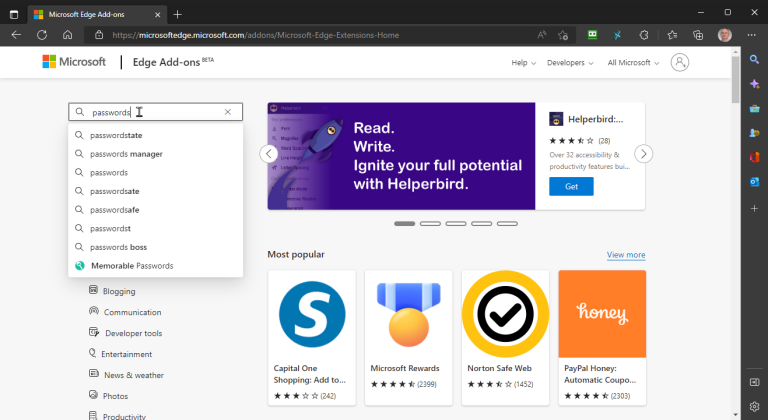Add this page to favorites
The image size is (768, 420).
click(563, 35)
